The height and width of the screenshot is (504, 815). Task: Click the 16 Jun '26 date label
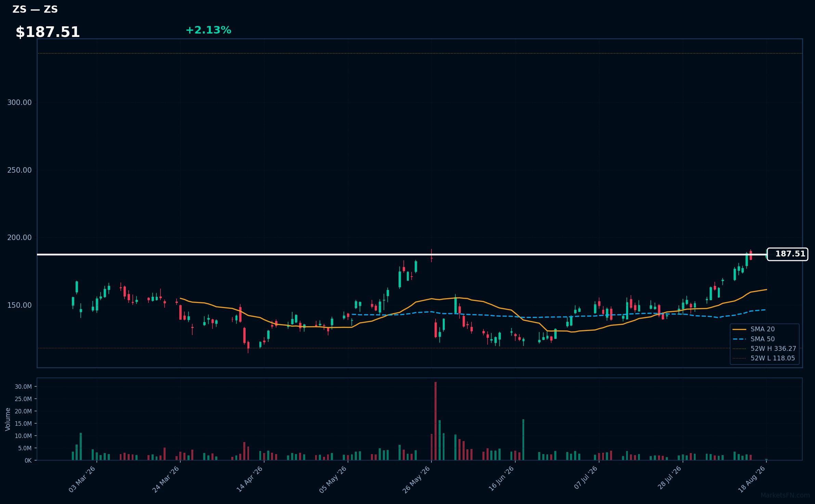click(501, 479)
